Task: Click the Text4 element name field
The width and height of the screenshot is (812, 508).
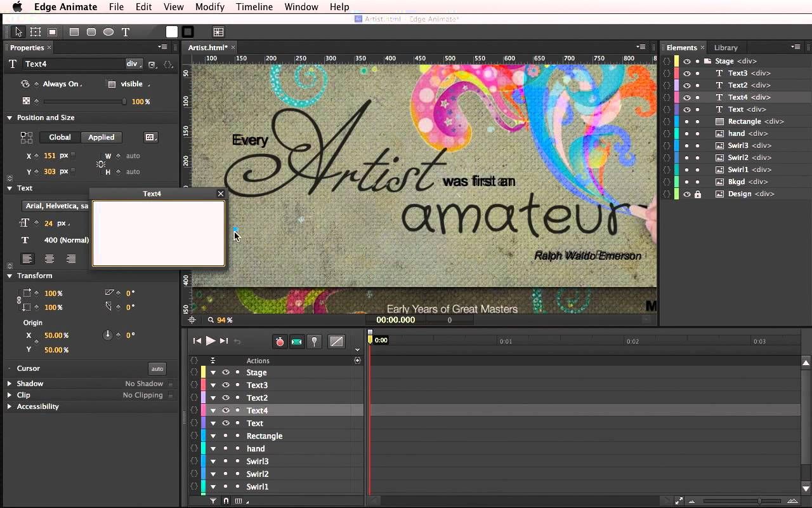Action: [74, 63]
